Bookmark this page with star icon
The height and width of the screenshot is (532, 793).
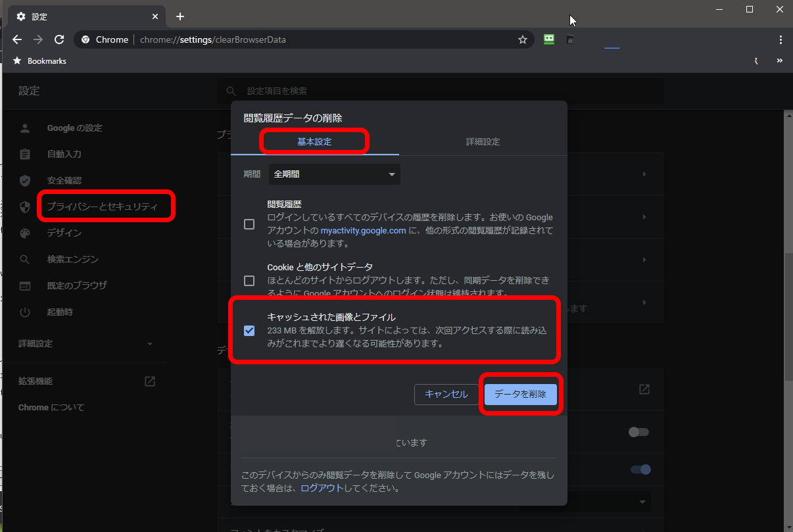tap(523, 39)
